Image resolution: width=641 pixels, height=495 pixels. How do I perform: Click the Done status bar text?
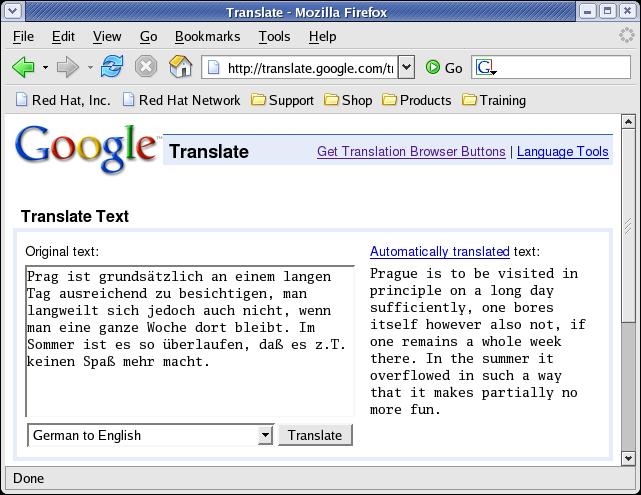(x=28, y=478)
